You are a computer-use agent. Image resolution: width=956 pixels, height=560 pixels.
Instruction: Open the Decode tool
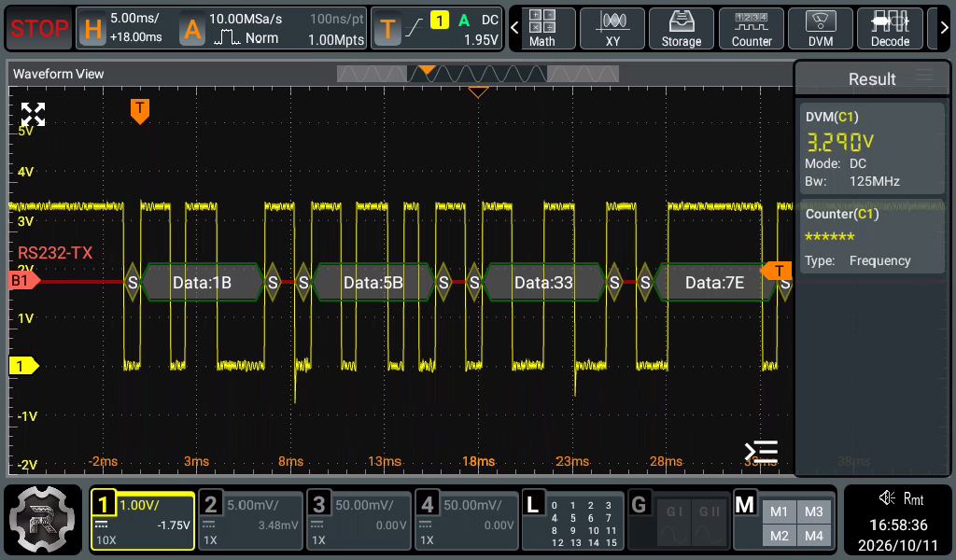pos(890,29)
